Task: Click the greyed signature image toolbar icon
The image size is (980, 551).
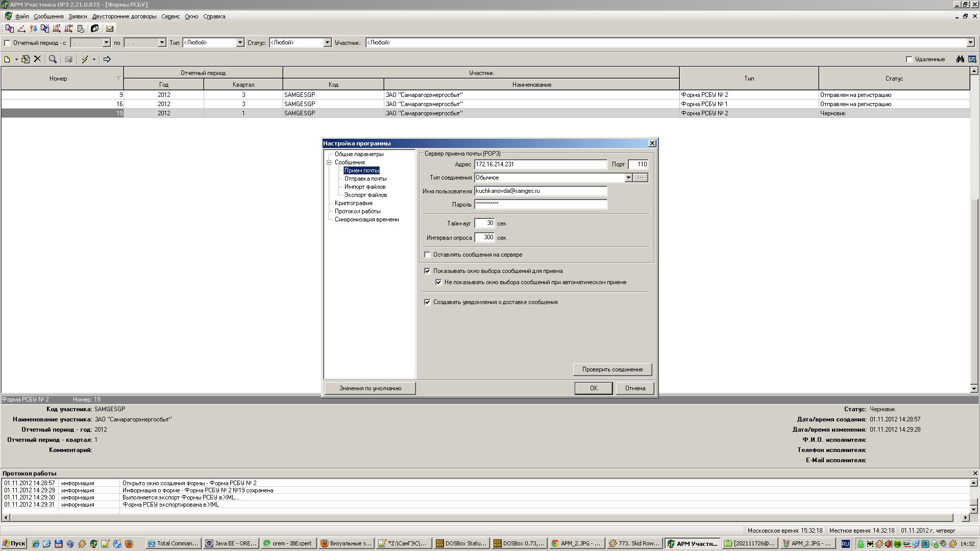Action: click(69, 59)
